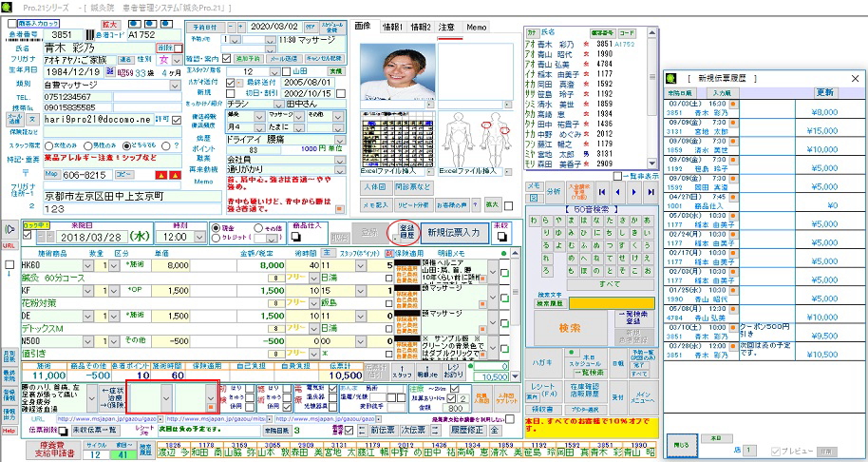Click the Map button beside postal code

(x=51, y=175)
